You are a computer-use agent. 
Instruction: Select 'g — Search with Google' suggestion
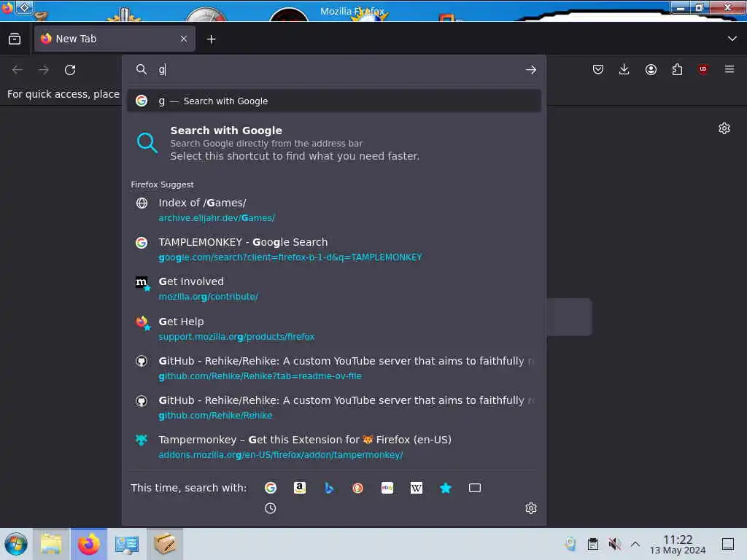coord(334,101)
